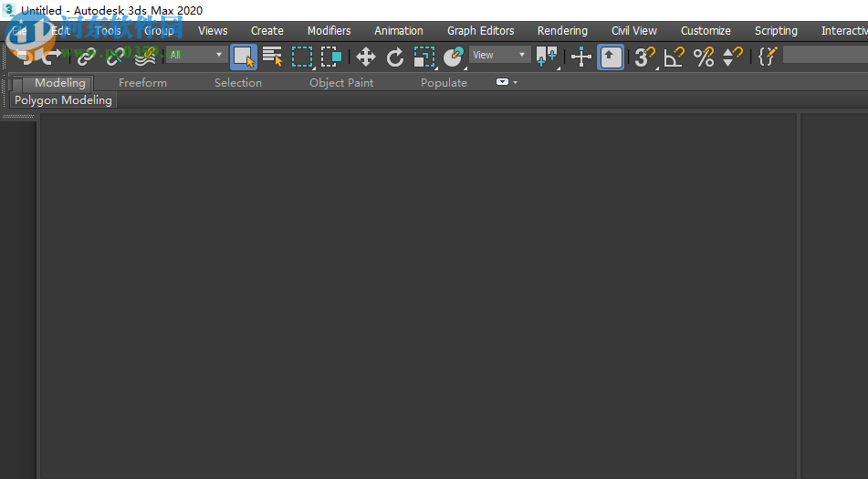Viewport: 868px width, 479px height.
Task: Switch to the Populate ribbon tab
Action: pyautogui.click(x=444, y=83)
